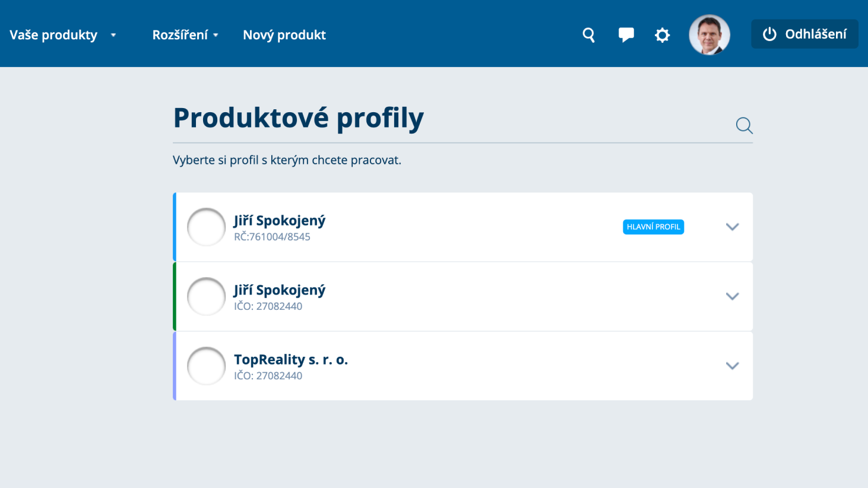The image size is (868, 488).
Task: Expand the Jiří Spokojený RČ profile chevron
Action: (732, 227)
